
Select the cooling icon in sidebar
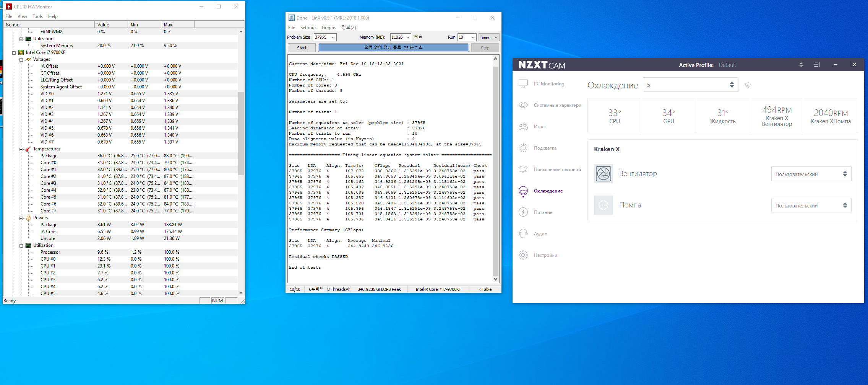point(523,191)
